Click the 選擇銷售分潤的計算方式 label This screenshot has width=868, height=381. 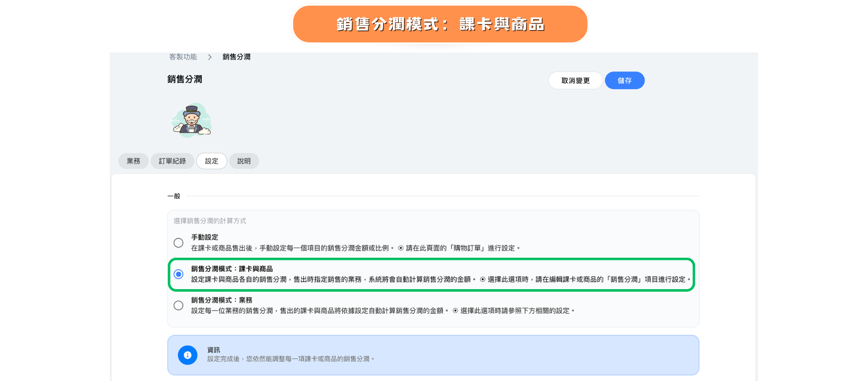click(210, 221)
